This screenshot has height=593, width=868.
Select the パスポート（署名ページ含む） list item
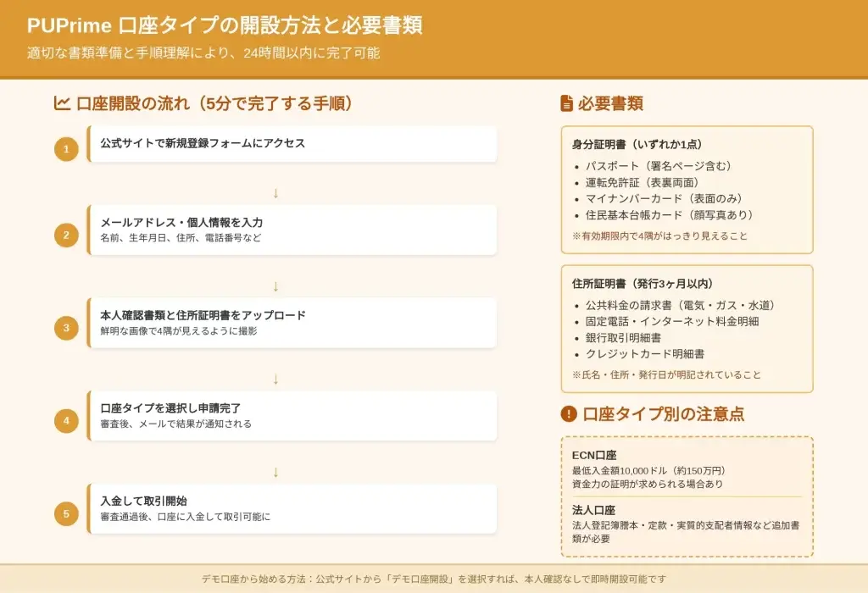[658, 166]
